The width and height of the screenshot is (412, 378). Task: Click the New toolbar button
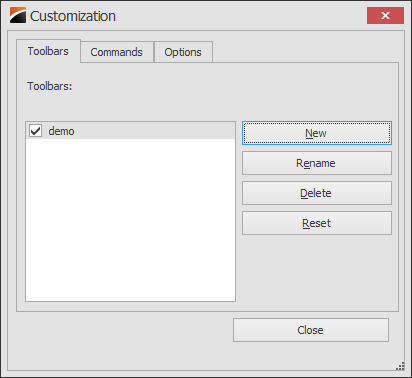317,133
